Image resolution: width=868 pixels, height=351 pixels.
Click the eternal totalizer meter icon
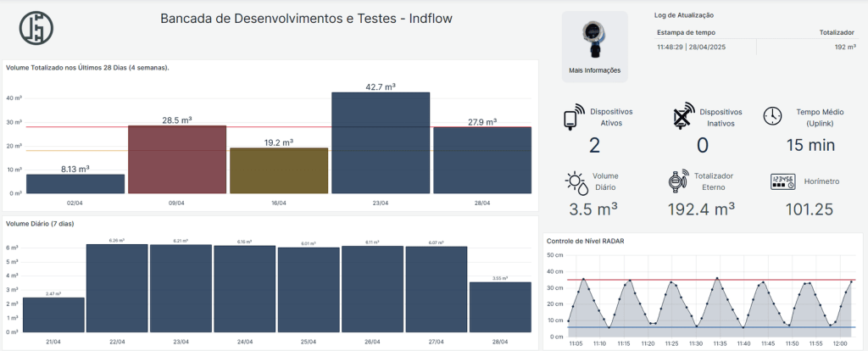pyautogui.click(x=675, y=181)
